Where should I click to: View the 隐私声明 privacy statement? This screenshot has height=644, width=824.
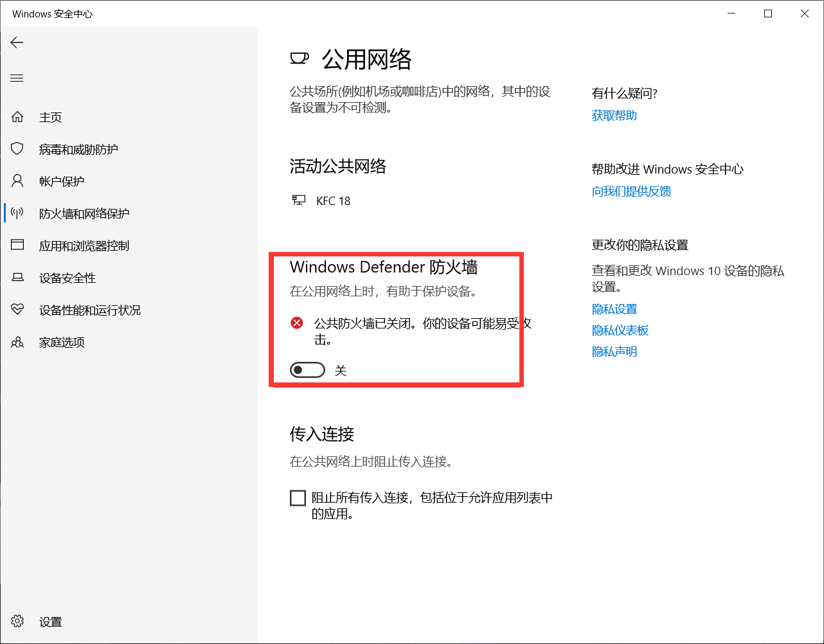click(614, 351)
